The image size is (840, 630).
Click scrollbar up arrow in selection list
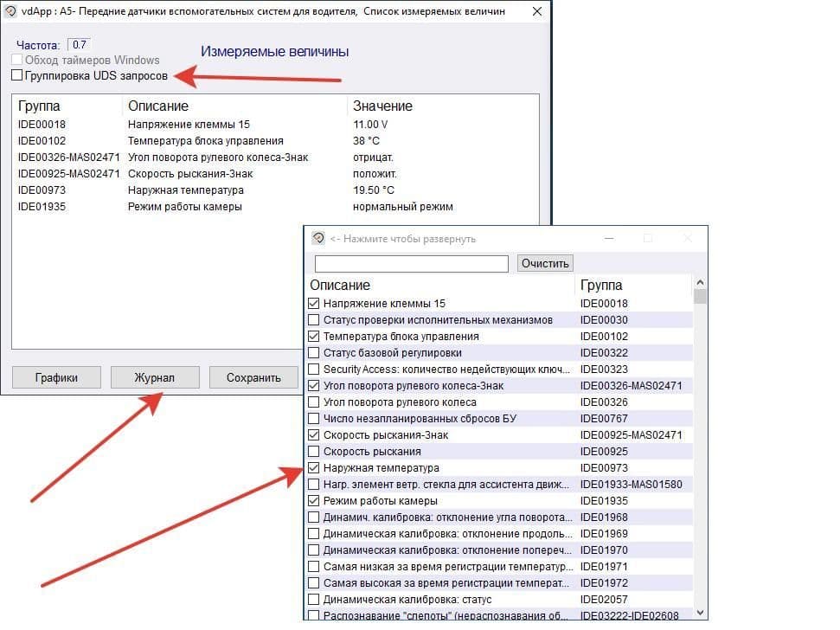[700, 282]
